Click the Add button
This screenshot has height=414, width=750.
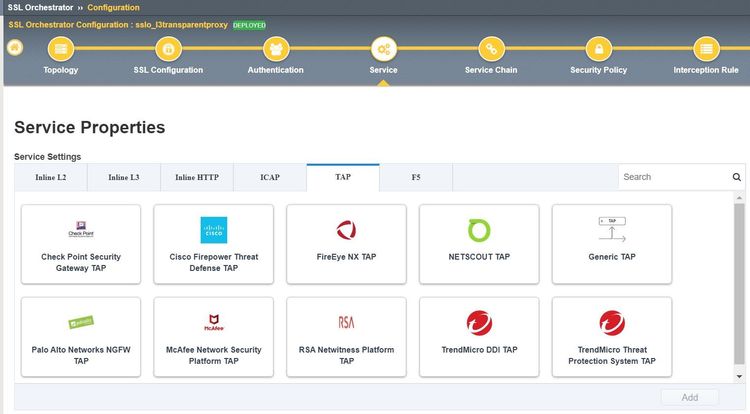click(689, 397)
